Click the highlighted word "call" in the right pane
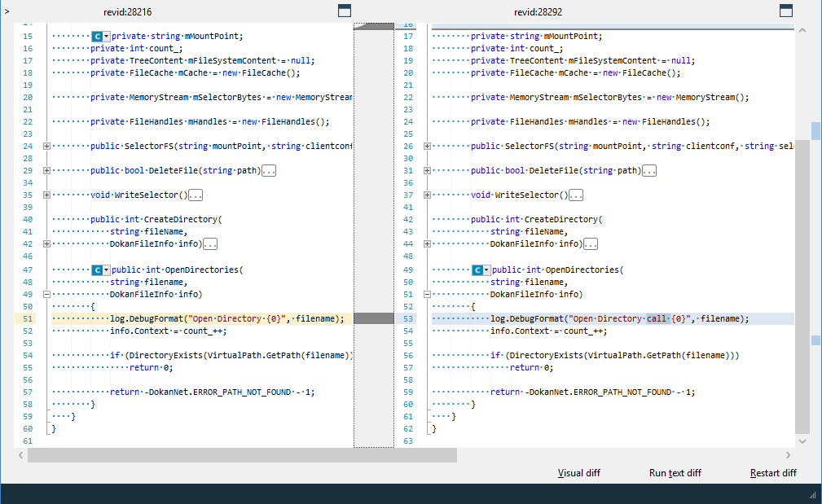The width and height of the screenshot is (822, 504). tap(657, 318)
